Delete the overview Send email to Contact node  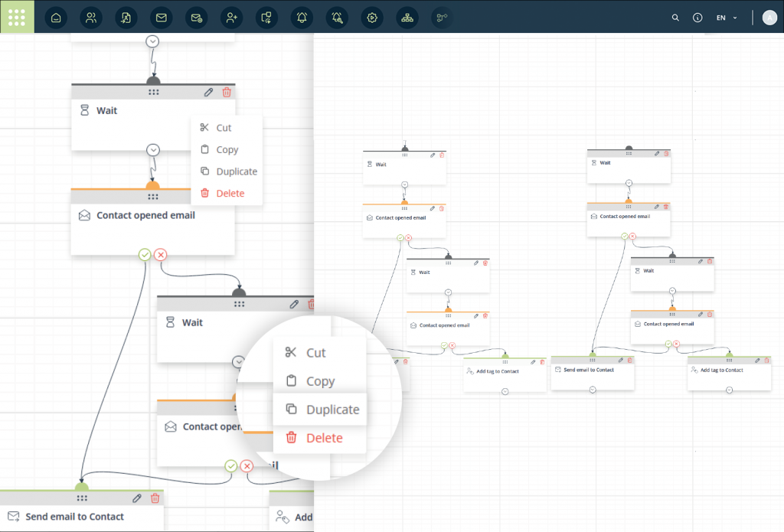click(629, 360)
